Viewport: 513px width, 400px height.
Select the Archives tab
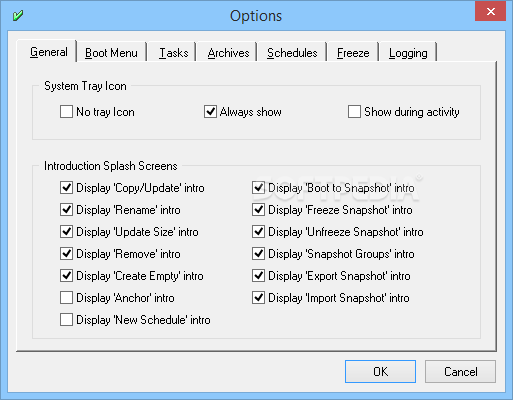pyautogui.click(x=228, y=53)
